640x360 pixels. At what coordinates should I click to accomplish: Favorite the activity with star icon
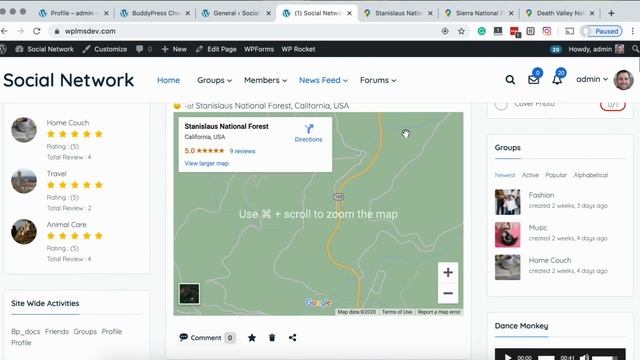tap(252, 338)
